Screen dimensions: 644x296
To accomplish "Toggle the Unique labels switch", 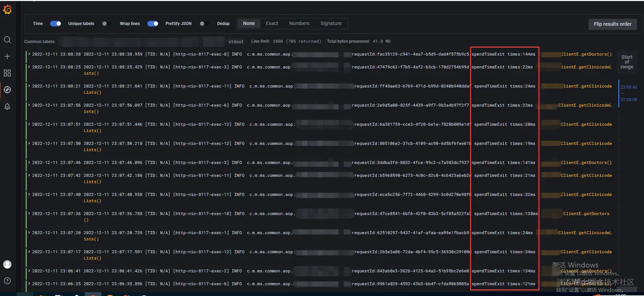I will pos(107,23).
